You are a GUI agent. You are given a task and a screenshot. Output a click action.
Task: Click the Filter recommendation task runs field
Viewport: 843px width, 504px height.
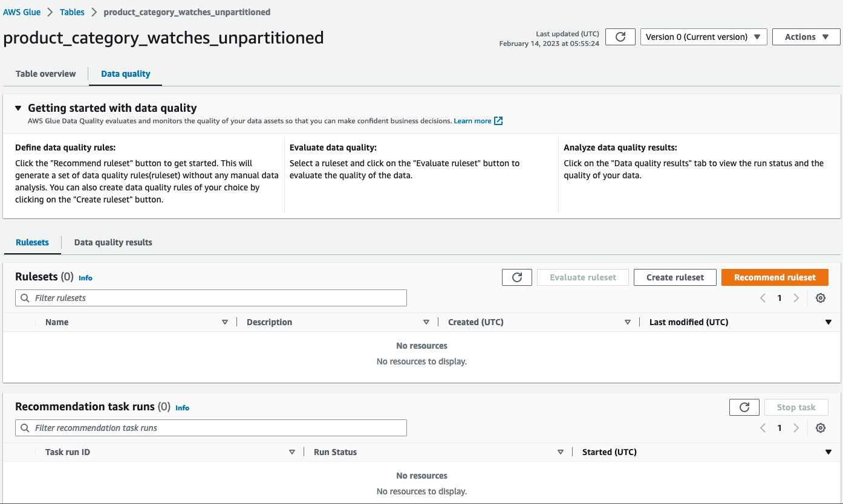211,428
